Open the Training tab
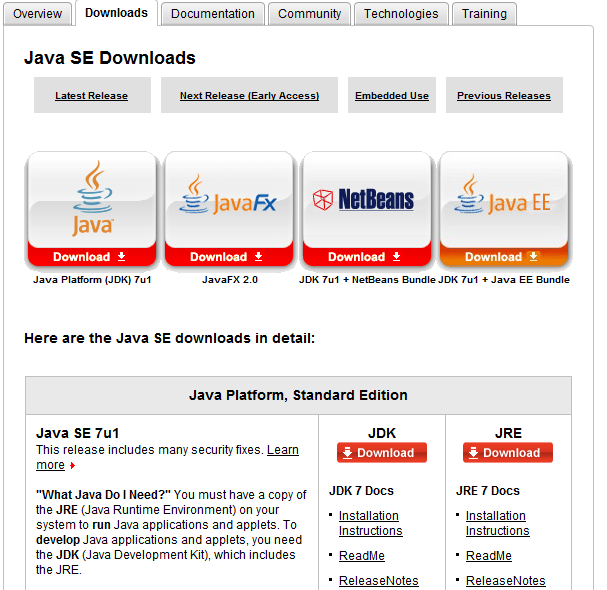Image resolution: width=607 pixels, height=590 pixels. [484, 14]
